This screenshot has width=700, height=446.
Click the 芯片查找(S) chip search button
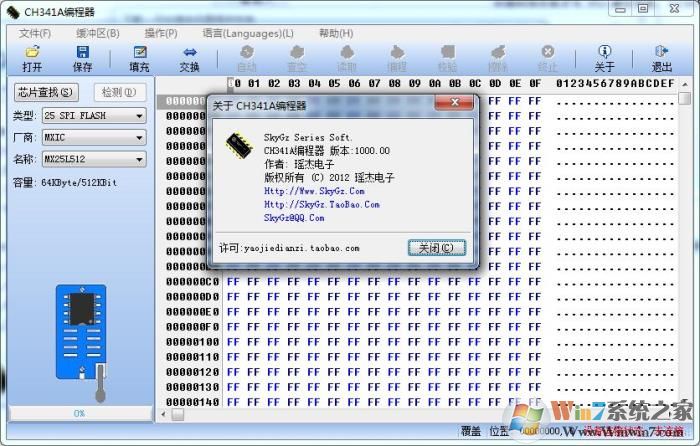pos(46,92)
